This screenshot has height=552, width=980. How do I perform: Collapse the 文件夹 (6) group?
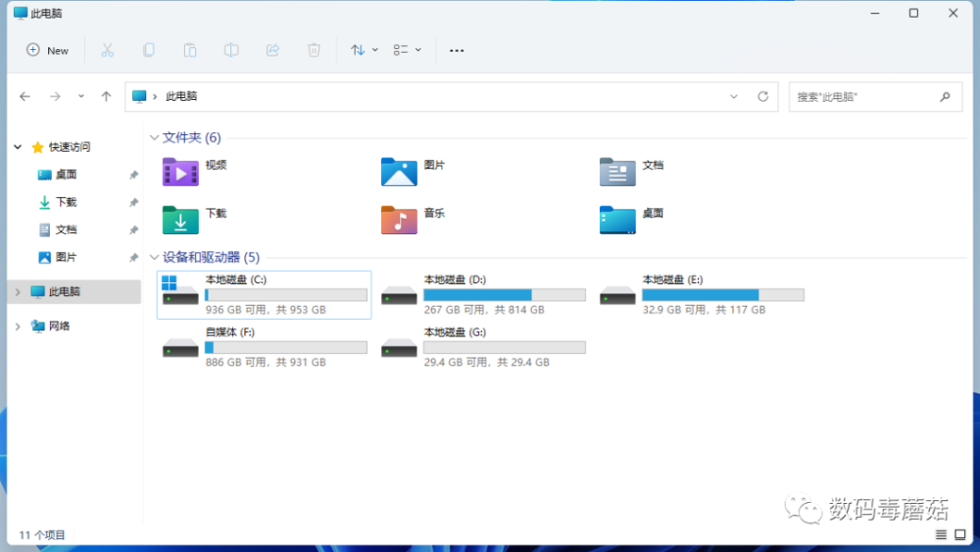pyautogui.click(x=155, y=137)
